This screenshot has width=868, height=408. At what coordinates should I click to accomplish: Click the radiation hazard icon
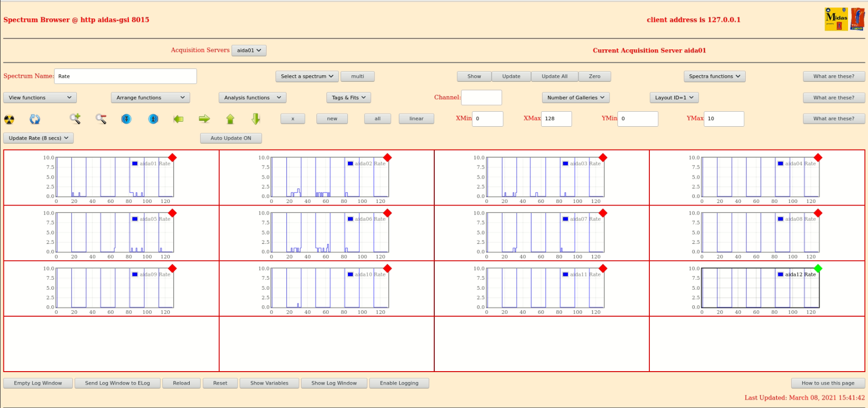coord(9,119)
